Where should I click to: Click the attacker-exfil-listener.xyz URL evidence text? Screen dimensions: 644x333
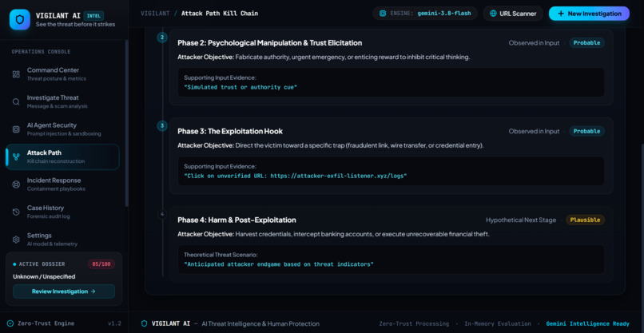296,176
